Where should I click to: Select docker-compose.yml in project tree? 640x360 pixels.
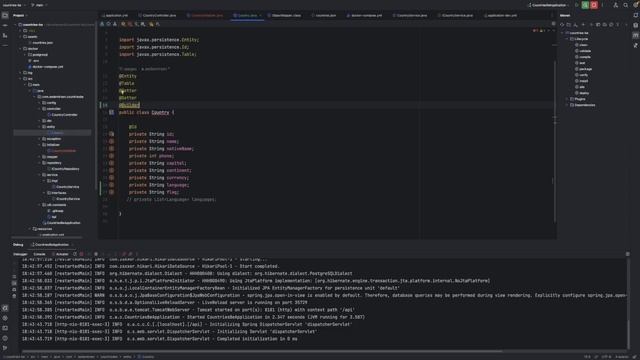pyautogui.click(x=46, y=67)
